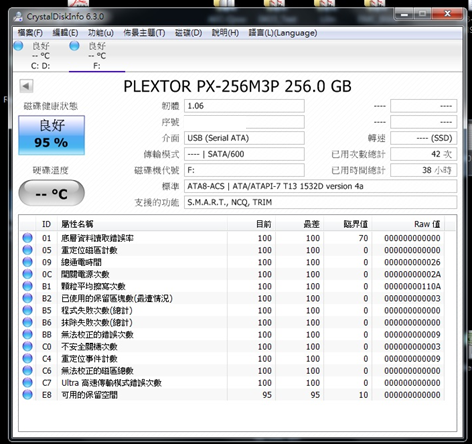Select attribute name 不安全關機次數
The width and height of the screenshot is (472, 444).
click(x=89, y=347)
